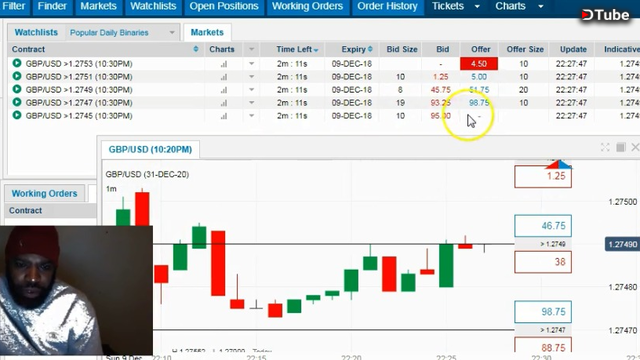
Task: Click the 98.75 offer in table
Action: click(x=479, y=103)
